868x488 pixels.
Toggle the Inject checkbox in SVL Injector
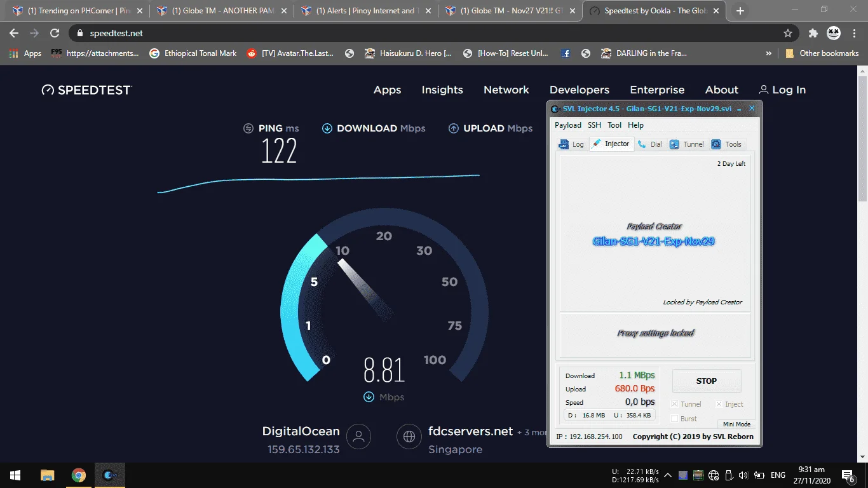tap(719, 404)
